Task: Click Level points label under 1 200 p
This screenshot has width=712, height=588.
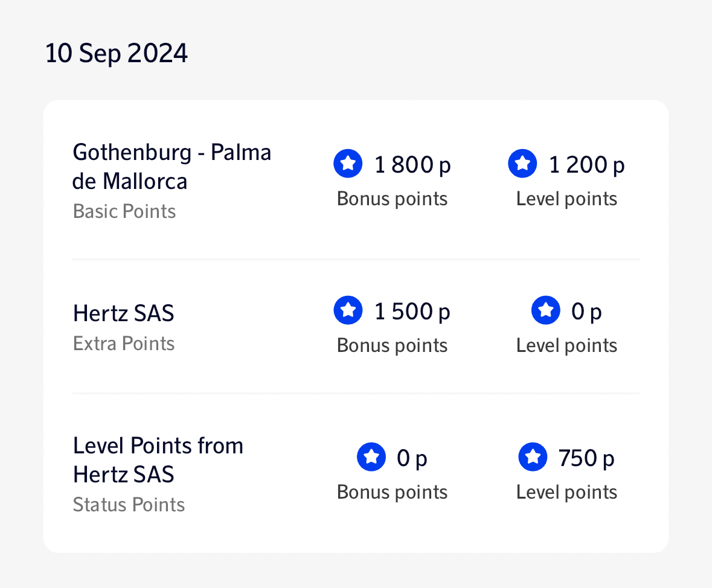Action: click(566, 199)
